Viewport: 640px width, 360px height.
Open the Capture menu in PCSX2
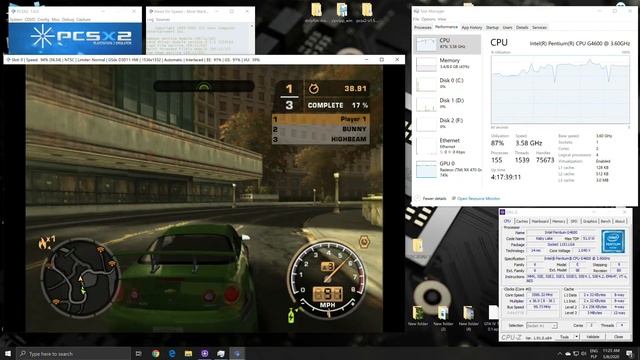point(83,19)
